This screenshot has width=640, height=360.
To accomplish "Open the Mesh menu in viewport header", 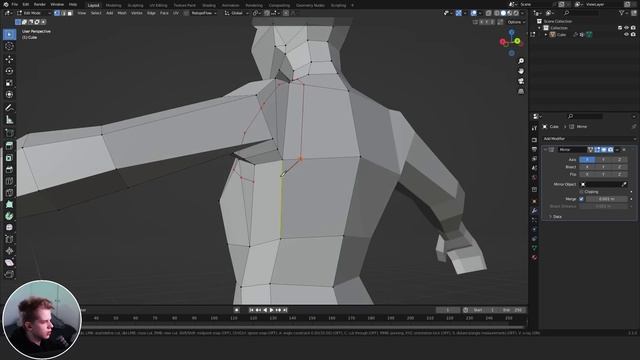I will tap(122, 13).
